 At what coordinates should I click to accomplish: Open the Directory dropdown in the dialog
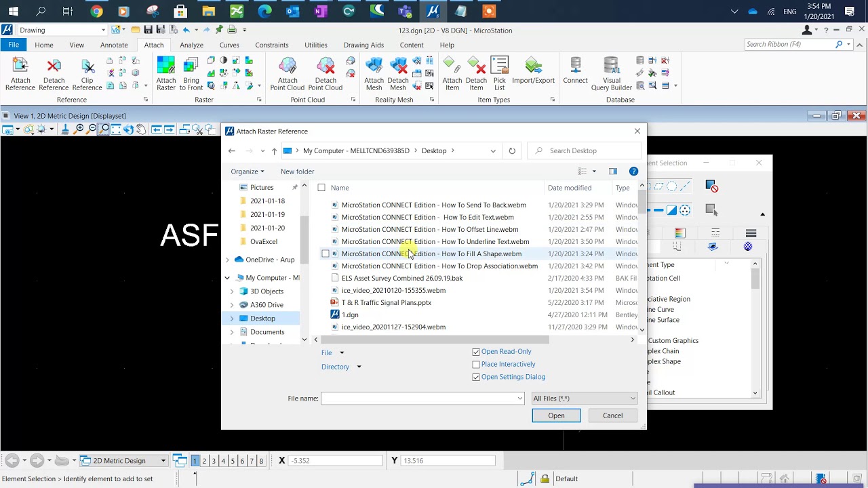[341, 367]
